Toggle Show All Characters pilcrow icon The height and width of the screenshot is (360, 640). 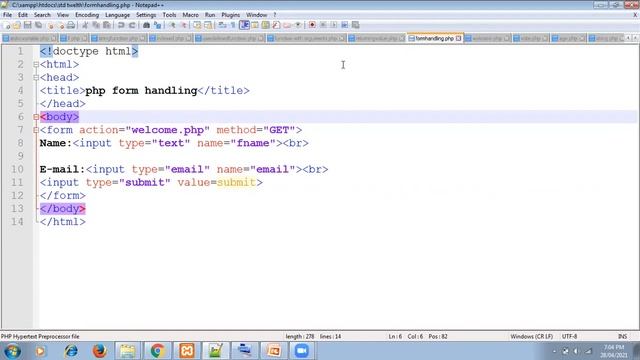(x=233, y=25)
